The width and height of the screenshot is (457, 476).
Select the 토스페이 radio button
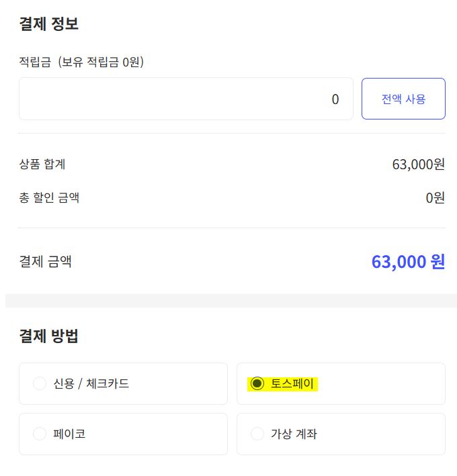(x=257, y=384)
